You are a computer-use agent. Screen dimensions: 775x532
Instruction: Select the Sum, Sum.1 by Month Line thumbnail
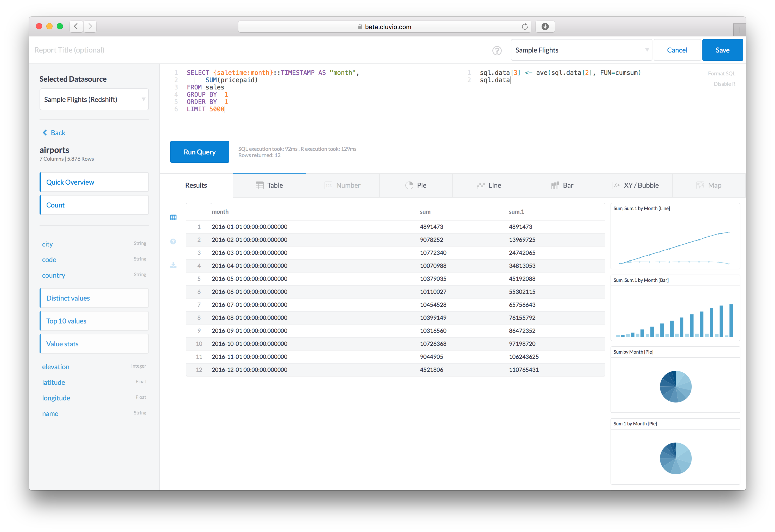pos(675,236)
